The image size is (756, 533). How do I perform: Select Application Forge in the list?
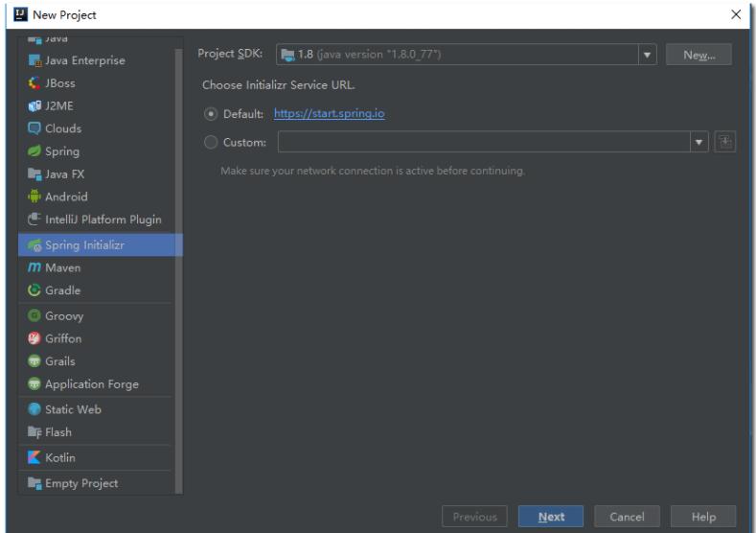100,384
